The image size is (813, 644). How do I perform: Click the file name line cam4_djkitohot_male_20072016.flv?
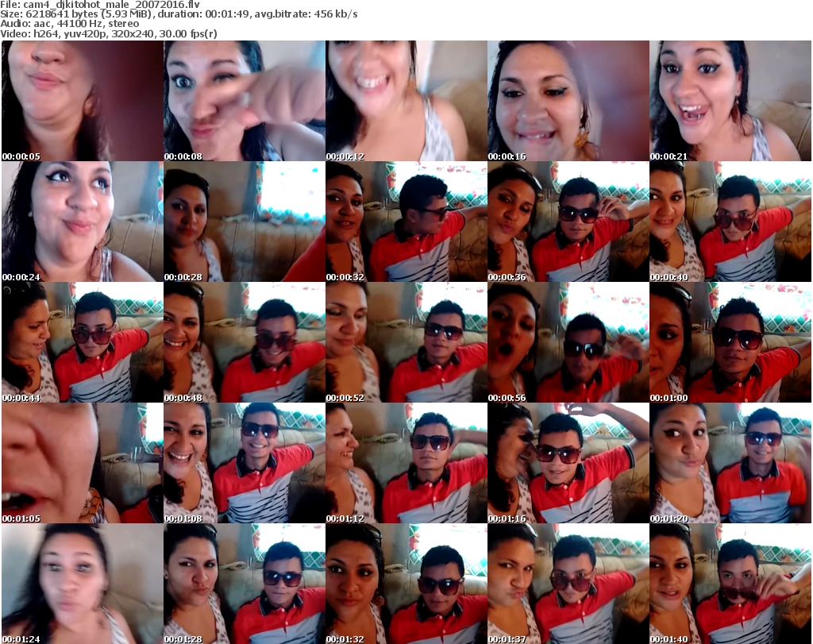point(100,5)
